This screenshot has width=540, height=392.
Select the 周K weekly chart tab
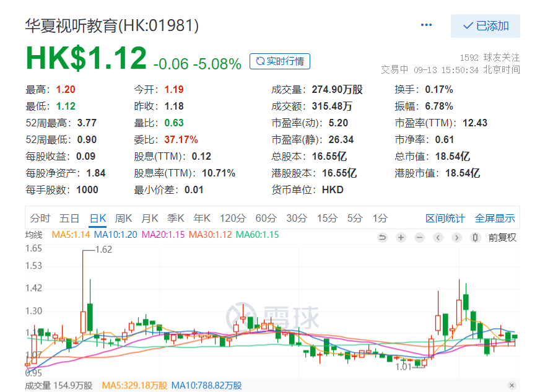tap(124, 218)
